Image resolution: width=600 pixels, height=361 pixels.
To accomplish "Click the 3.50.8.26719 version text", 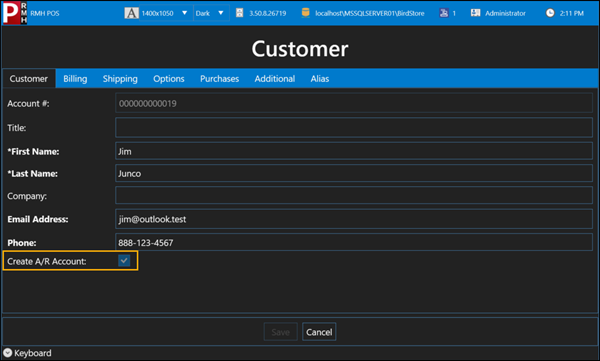I will tap(268, 13).
